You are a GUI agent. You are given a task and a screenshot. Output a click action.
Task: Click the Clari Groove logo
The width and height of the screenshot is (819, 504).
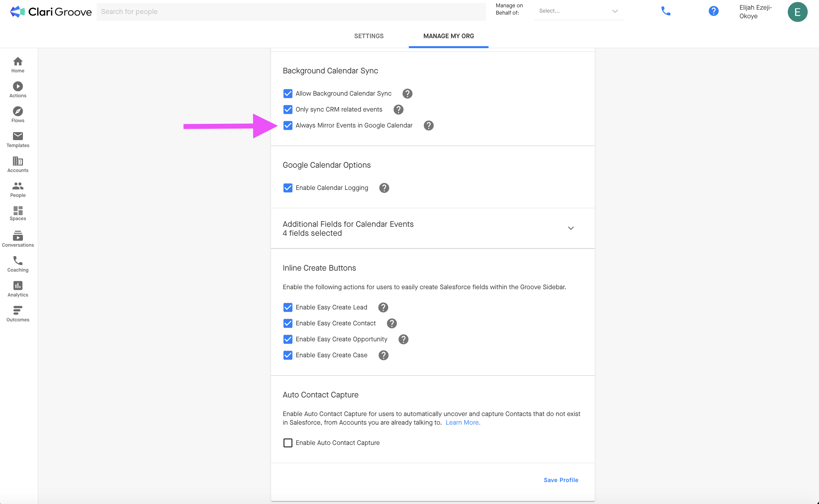(x=51, y=12)
